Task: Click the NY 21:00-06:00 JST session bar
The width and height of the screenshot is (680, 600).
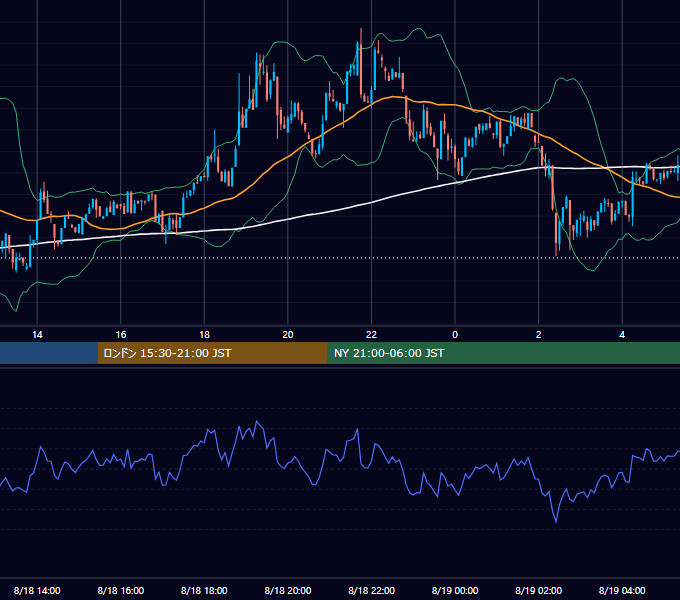Action: pyautogui.click(x=503, y=353)
